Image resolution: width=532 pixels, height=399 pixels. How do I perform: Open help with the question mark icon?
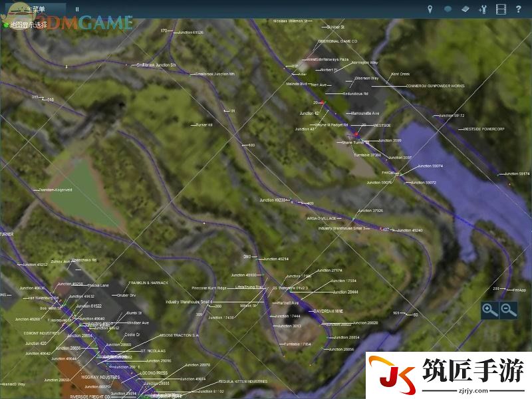coord(518,9)
